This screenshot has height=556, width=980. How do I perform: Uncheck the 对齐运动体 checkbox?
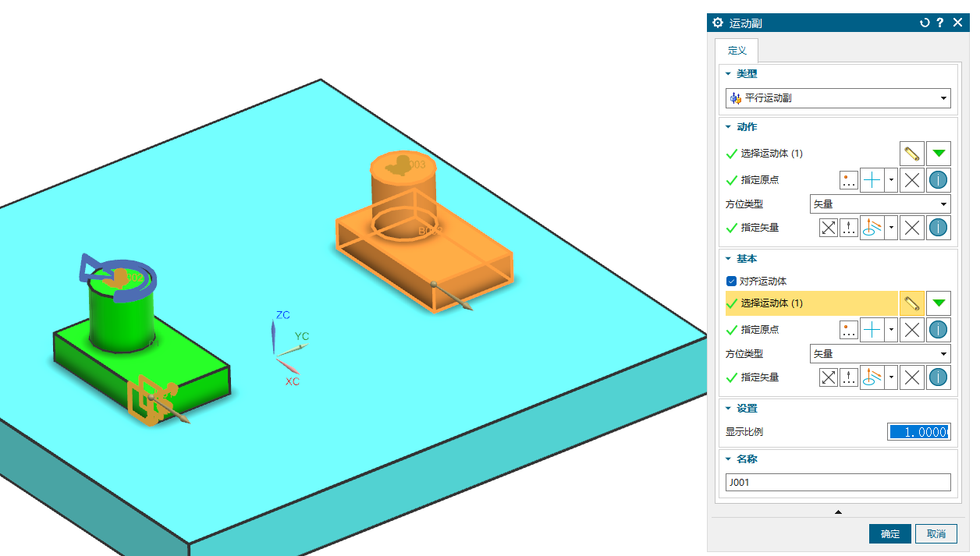(731, 282)
